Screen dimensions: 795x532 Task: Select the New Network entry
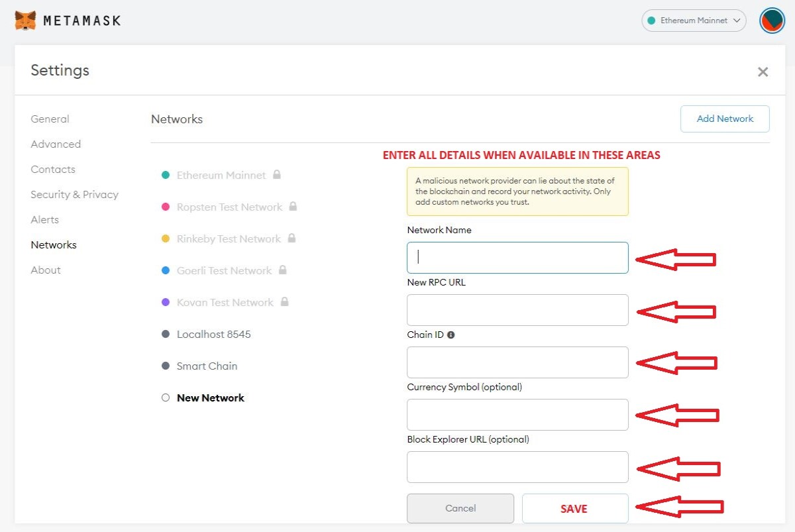pyautogui.click(x=211, y=398)
